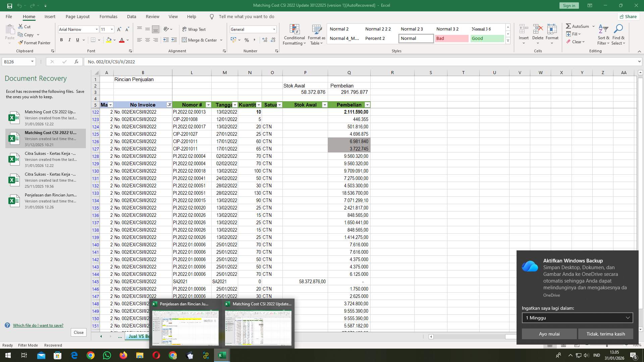Open the Conditional Formatting gallery
The image size is (644, 362).
pos(294,35)
